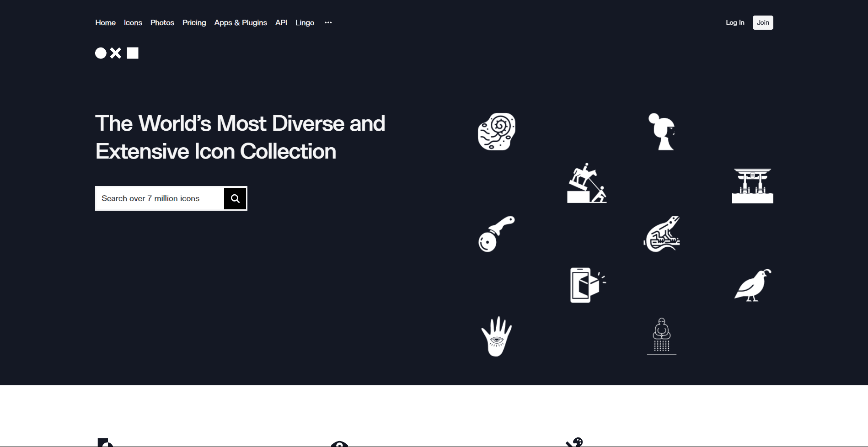
Task: Click the fossil ammonite icon
Action: click(497, 132)
